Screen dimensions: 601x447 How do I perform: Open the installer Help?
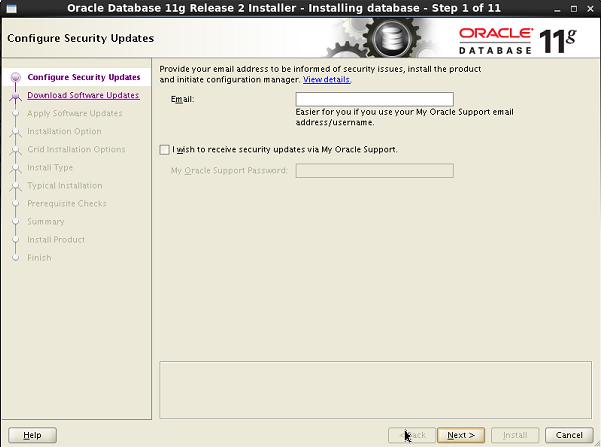32,435
